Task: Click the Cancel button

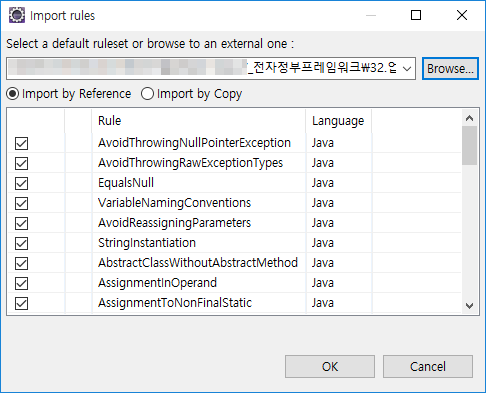Action: coord(428,366)
